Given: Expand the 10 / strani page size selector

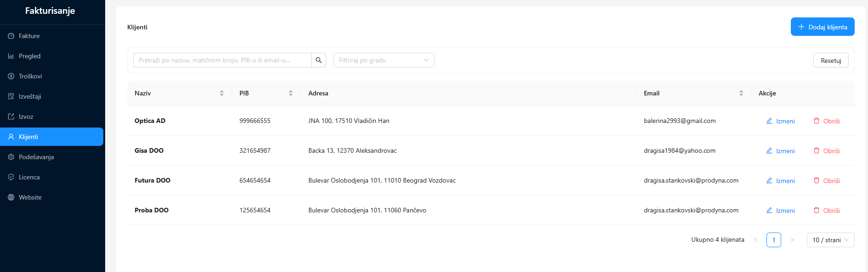Looking at the screenshot, I should 830,240.
